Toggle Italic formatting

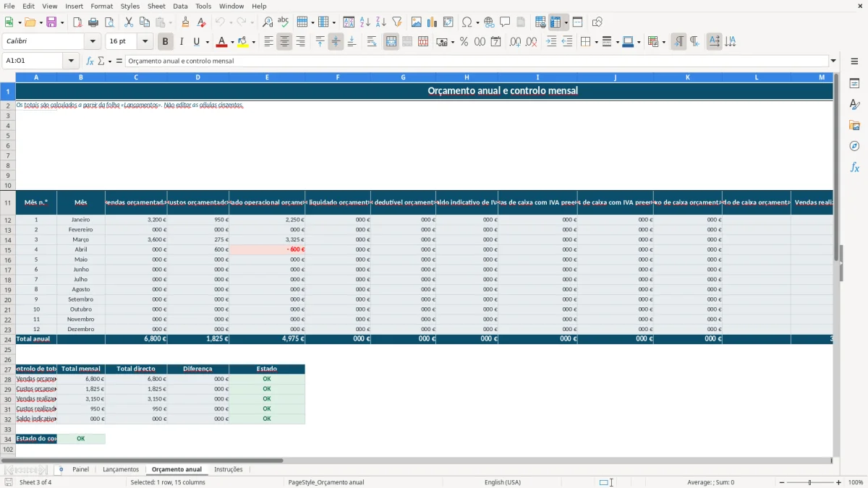pos(181,42)
